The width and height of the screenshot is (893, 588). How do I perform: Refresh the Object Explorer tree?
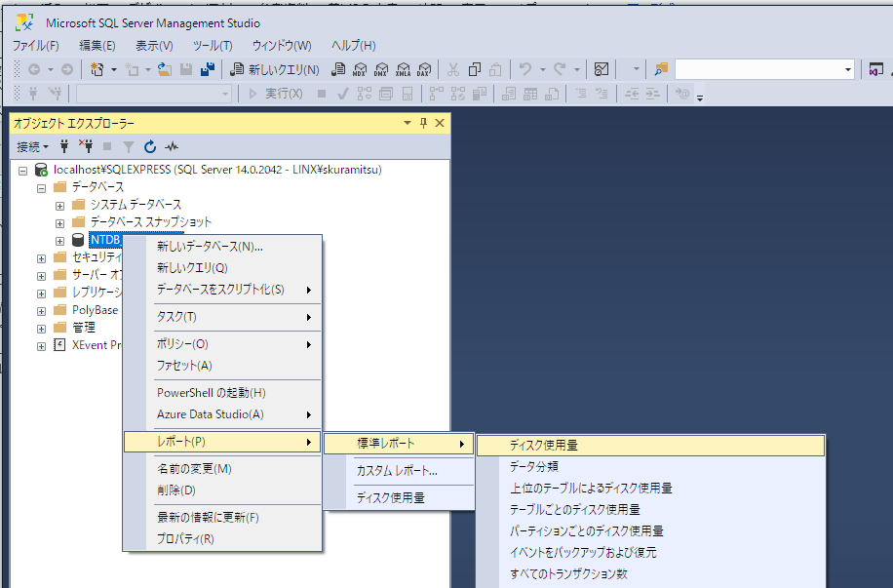[149, 146]
